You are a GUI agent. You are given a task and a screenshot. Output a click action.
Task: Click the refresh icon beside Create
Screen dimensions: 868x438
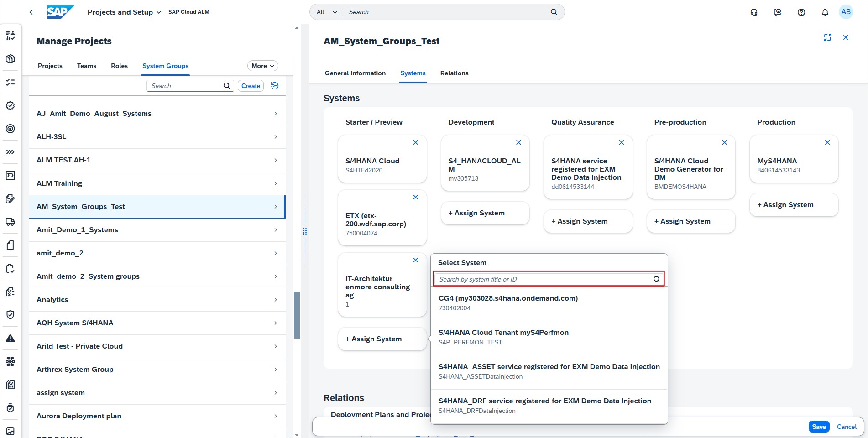[x=275, y=86]
